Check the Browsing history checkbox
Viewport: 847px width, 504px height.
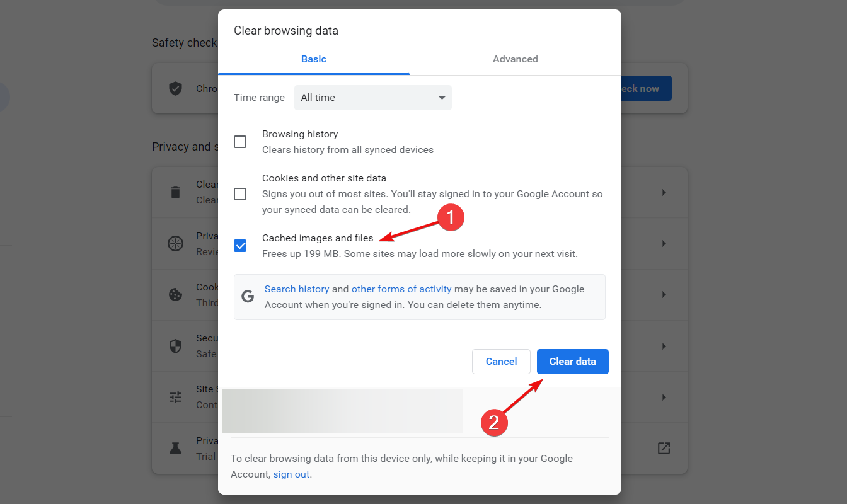click(x=240, y=142)
